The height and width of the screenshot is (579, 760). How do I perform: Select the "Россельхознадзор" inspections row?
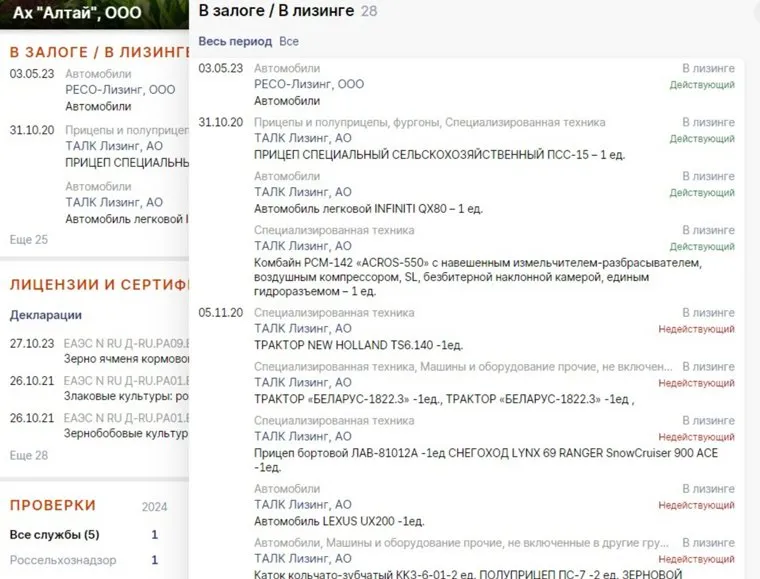[x=62, y=561]
